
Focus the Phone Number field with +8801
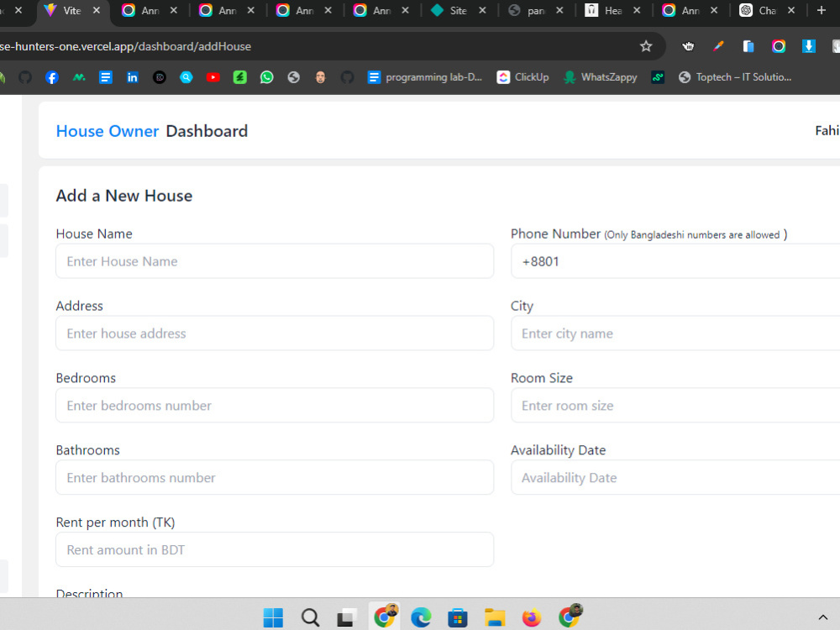click(675, 261)
